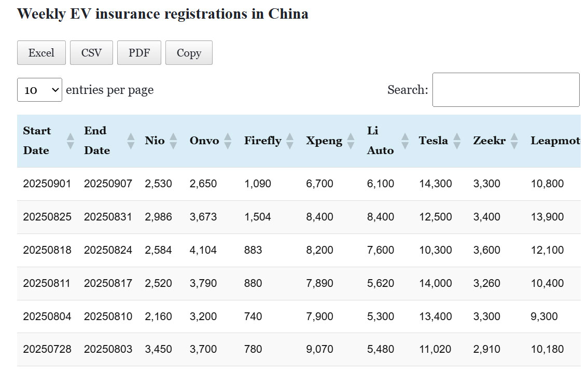
Task: Open the entries per page dropdown
Action: pyautogui.click(x=39, y=90)
